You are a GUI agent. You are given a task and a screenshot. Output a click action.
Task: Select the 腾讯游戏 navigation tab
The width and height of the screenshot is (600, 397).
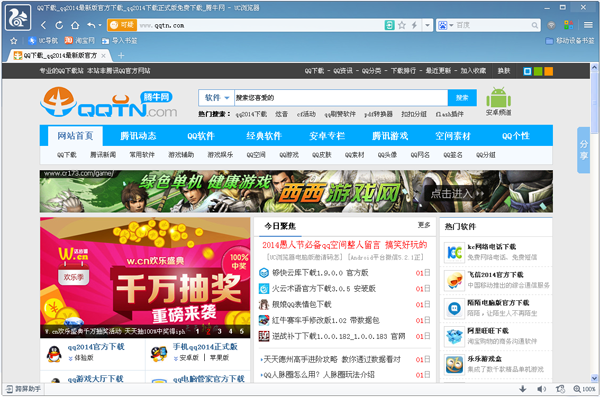390,136
